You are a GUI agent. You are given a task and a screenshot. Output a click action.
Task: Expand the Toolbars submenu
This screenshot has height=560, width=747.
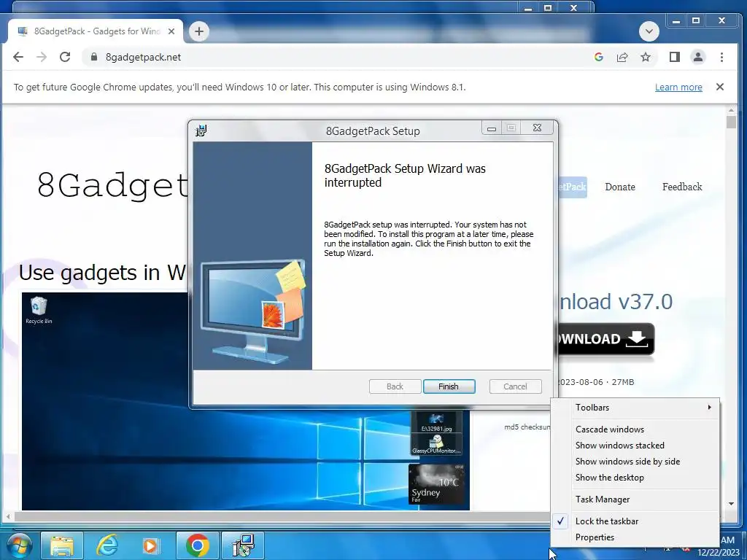coord(645,408)
